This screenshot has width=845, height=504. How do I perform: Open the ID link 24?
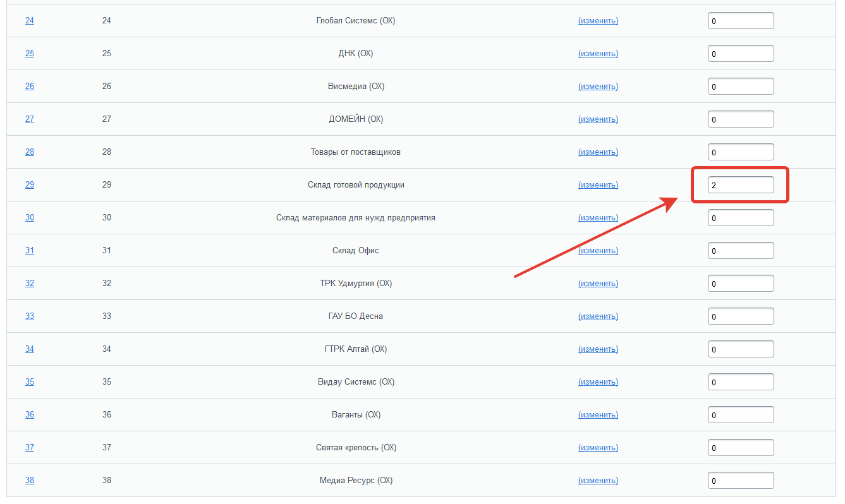[30, 21]
